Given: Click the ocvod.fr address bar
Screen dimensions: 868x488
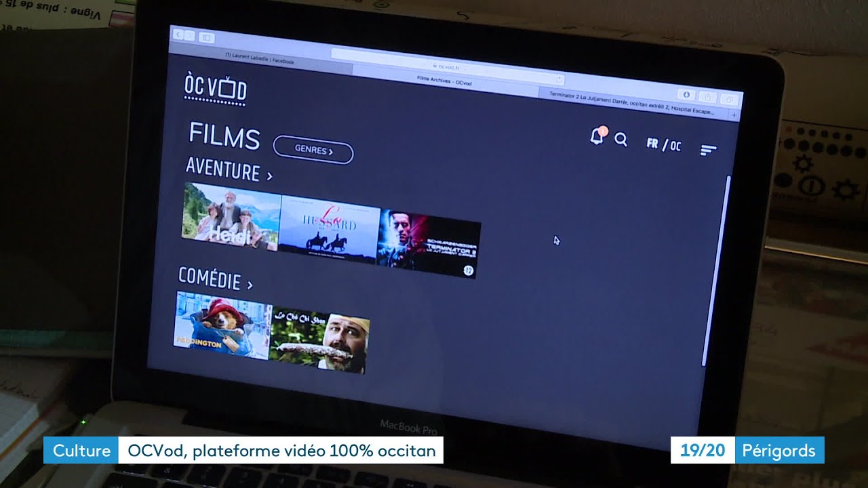Looking at the screenshot, I should tap(448, 66).
